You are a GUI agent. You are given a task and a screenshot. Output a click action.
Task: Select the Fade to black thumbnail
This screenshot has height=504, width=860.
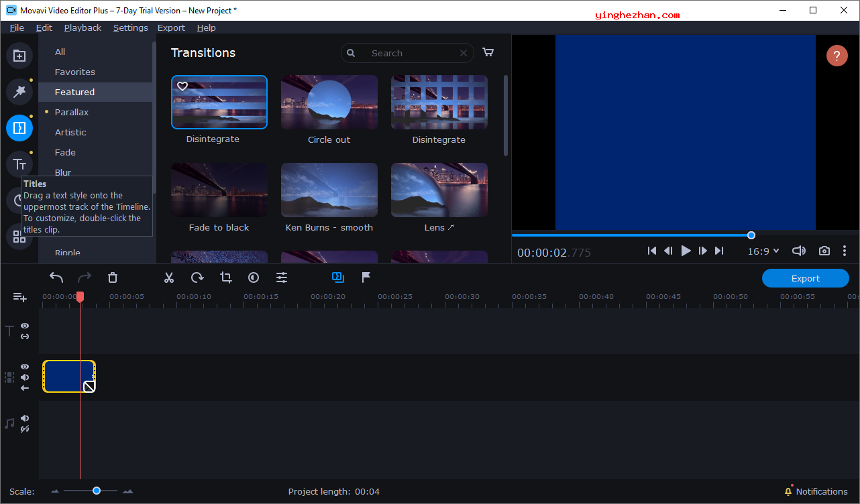(x=219, y=190)
